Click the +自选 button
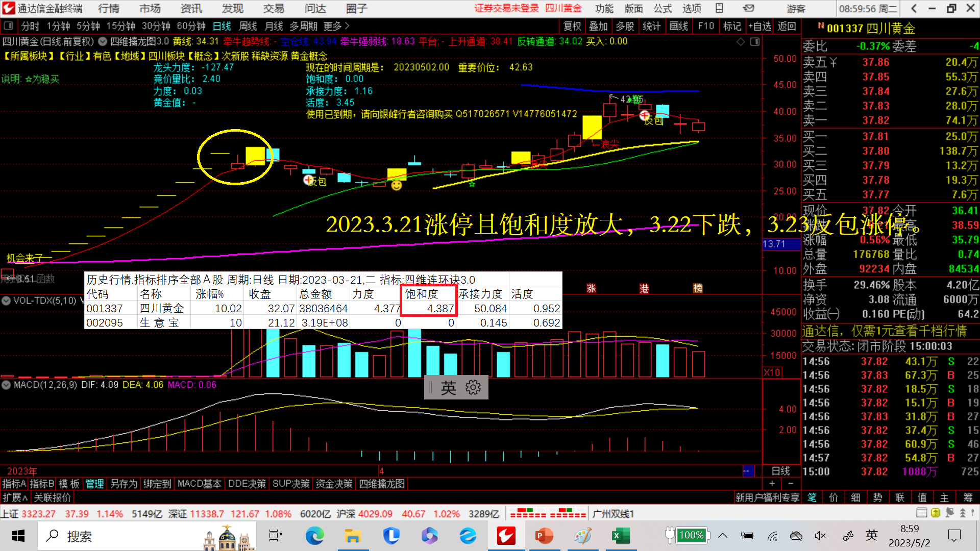This screenshot has height=551, width=980. (760, 26)
